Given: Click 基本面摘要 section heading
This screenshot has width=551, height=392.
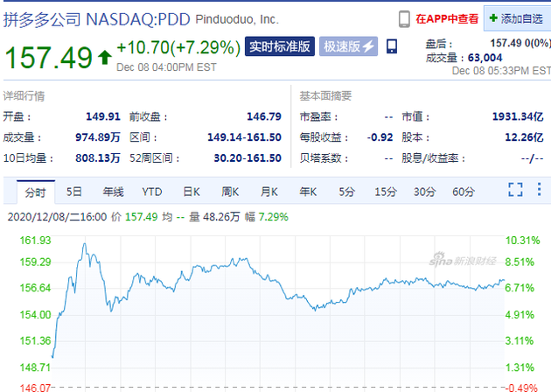Looking at the screenshot, I should click(325, 96).
